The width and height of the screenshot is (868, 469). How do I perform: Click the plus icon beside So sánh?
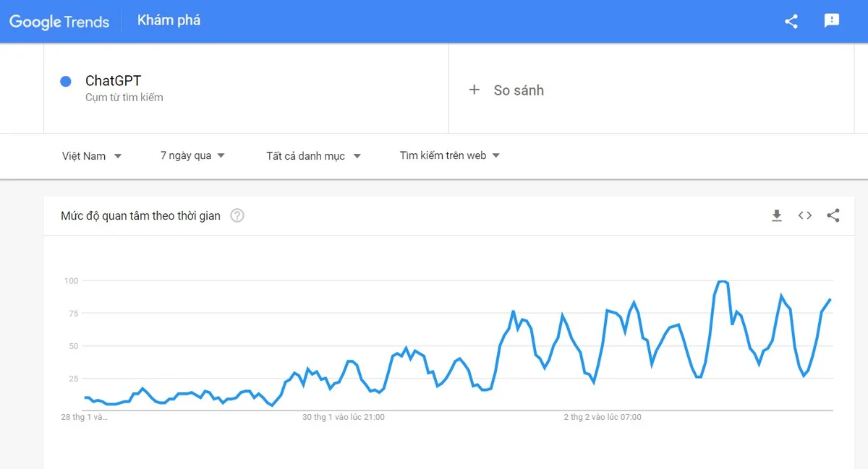coord(475,90)
